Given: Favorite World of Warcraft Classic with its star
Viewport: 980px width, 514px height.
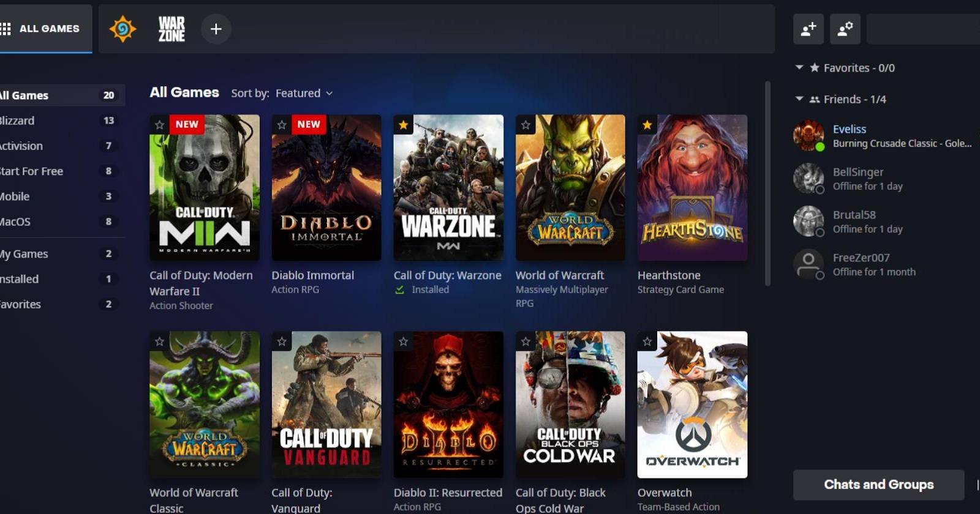Looking at the screenshot, I should 160,341.
